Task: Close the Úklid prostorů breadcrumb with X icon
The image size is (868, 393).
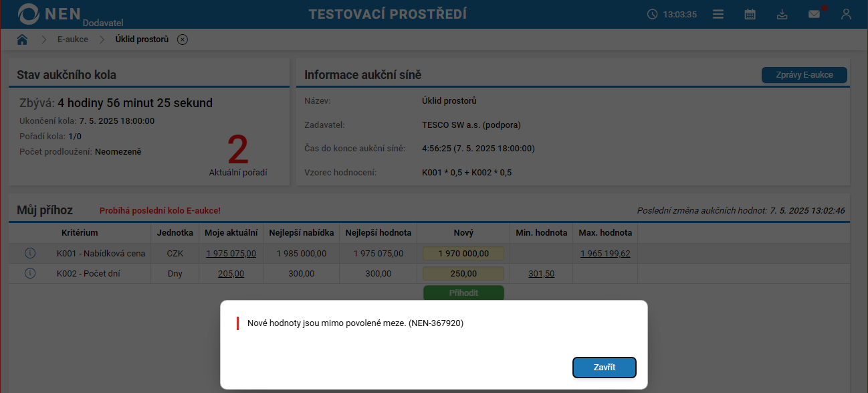Action: [183, 40]
